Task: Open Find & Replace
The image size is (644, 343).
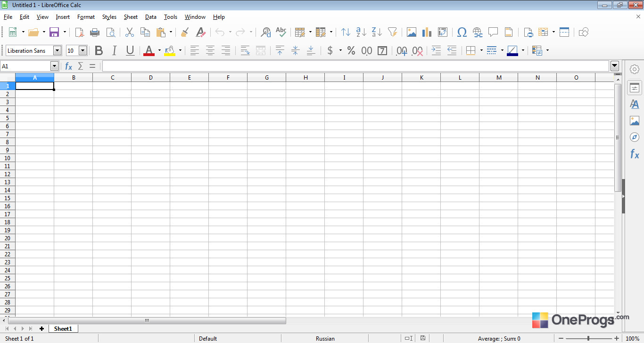Action: click(x=266, y=32)
